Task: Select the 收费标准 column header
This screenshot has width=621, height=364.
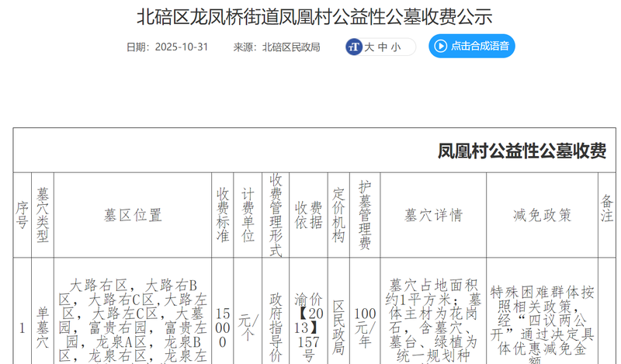Action: [x=223, y=215]
